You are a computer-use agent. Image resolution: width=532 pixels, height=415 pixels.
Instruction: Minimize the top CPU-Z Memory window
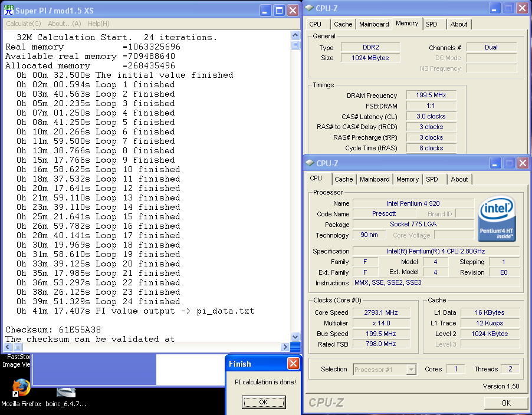pos(495,8)
